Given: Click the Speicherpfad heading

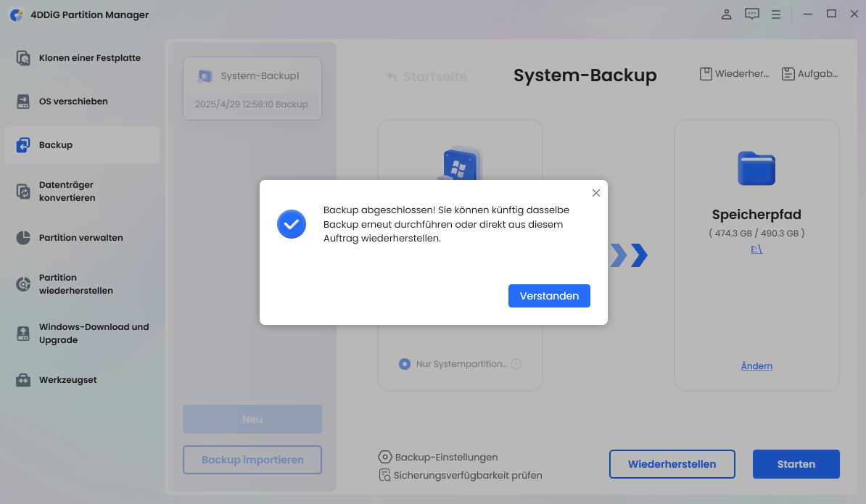Looking at the screenshot, I should coord(756,214).
